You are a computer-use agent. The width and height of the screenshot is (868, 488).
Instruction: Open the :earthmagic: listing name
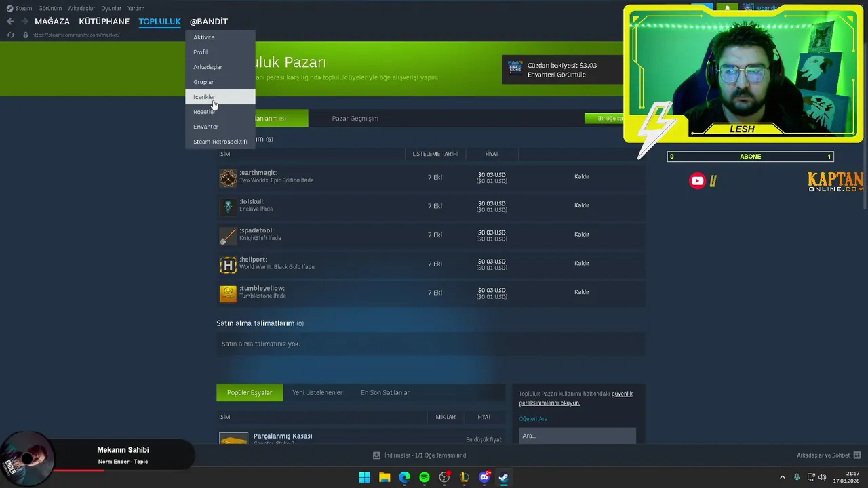pos(258,173)
